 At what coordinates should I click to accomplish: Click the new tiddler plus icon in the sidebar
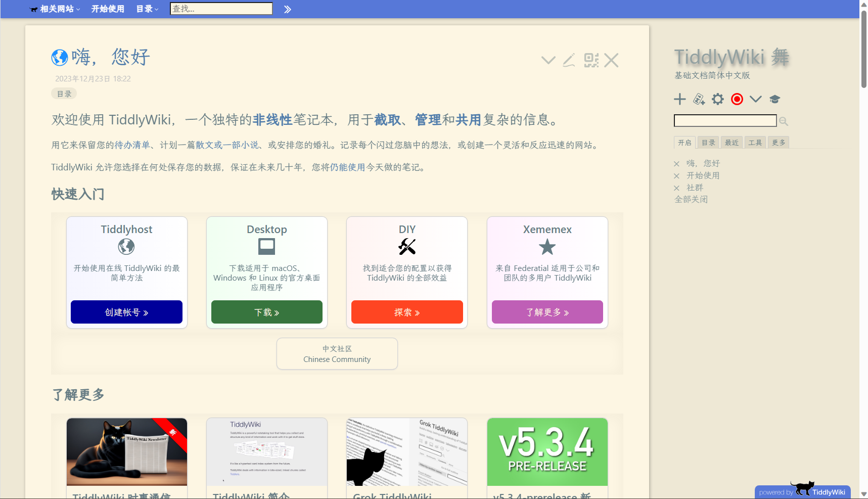point(680,99)
